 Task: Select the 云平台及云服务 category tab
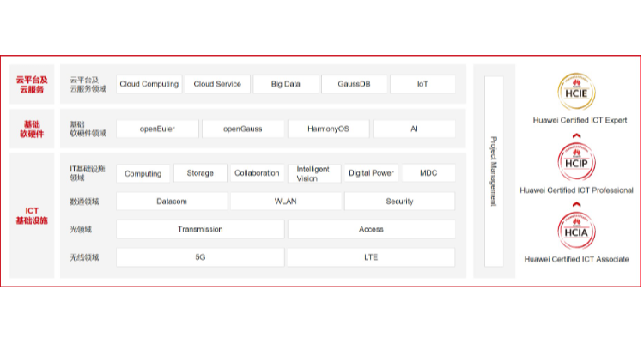coord(31,84)
